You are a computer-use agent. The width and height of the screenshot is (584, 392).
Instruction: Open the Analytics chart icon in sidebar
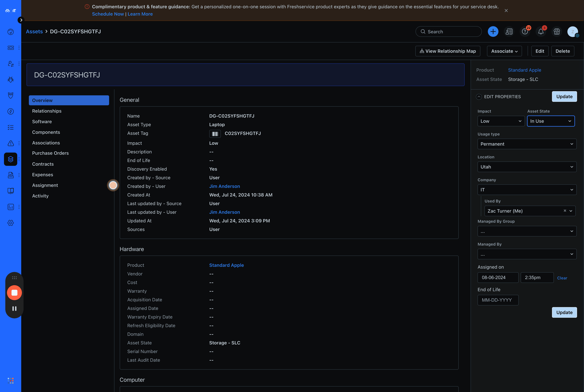click(x=10, y=207)
